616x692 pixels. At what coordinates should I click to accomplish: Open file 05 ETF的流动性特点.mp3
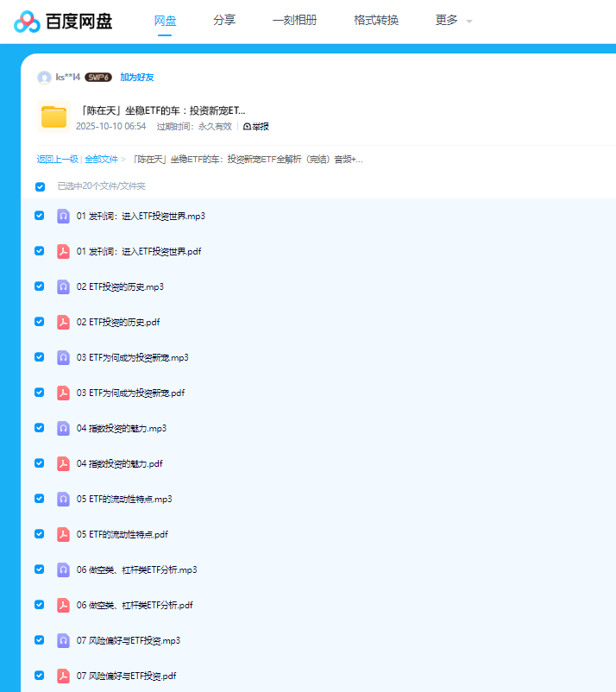click(x=124, y=499)
